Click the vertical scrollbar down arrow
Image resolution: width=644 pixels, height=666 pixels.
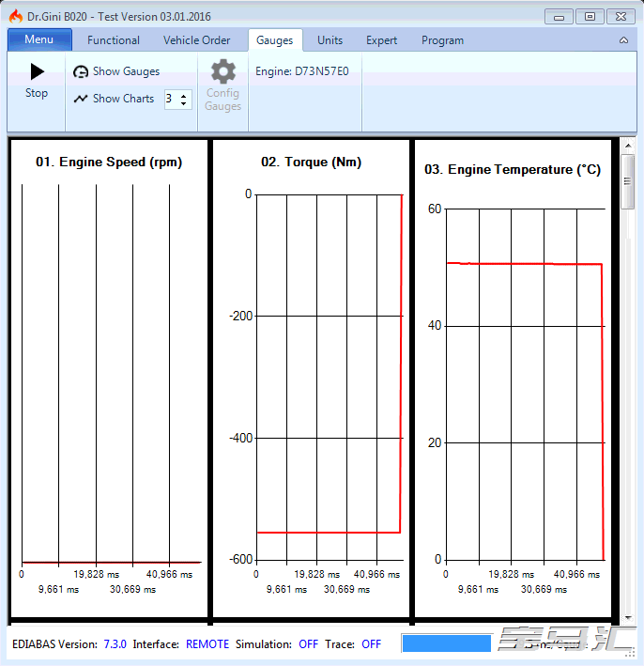point(628,617)
